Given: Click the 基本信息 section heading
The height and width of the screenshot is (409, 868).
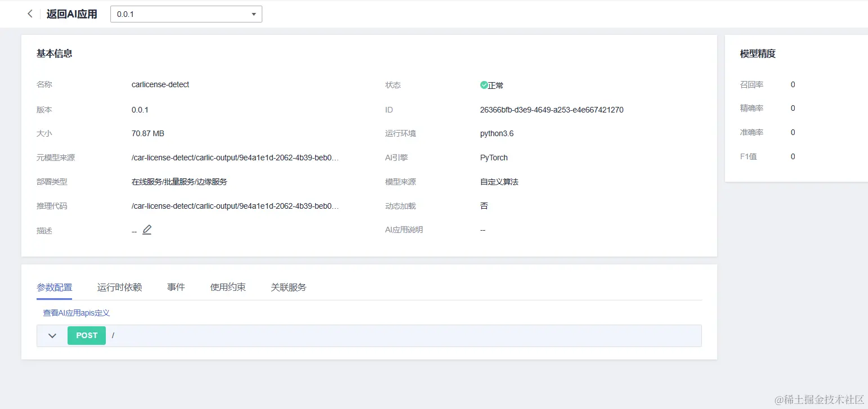Looking at the screenshot, I should (55, 53).
